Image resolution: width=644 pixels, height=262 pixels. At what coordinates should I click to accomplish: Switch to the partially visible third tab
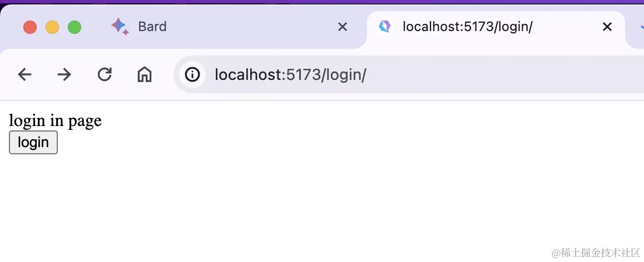pos(638,28)
